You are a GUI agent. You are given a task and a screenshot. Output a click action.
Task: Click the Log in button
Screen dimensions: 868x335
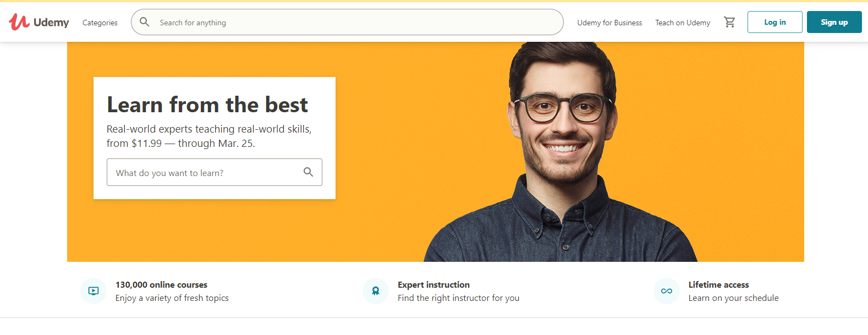click(775, 22)
